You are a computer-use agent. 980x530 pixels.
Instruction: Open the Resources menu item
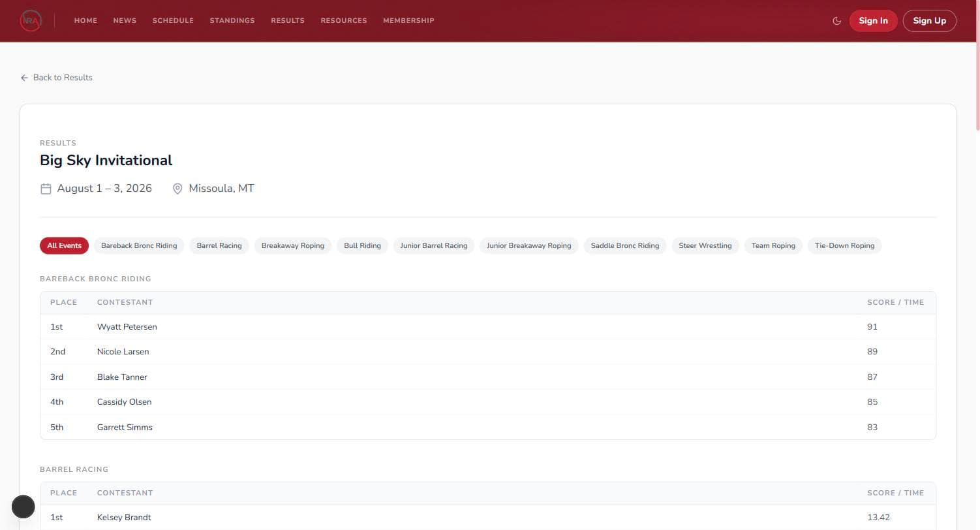click(344, 21)
